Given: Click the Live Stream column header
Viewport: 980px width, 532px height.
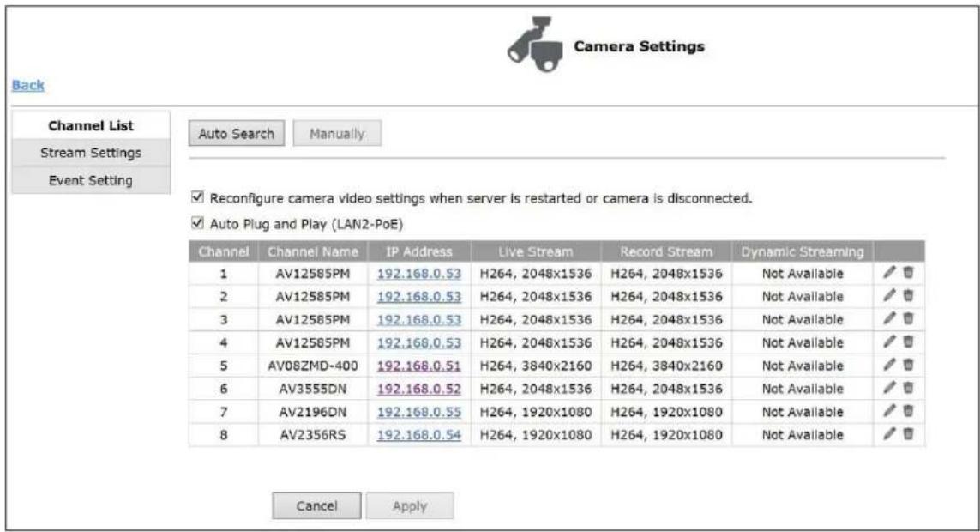Looking at the screenshot, I should click(x=536, y=252).
